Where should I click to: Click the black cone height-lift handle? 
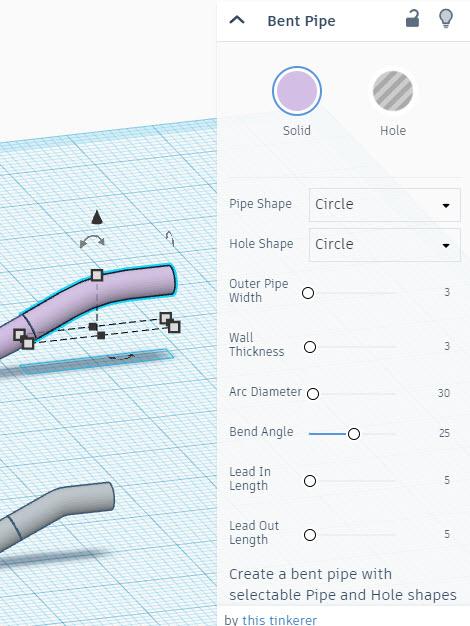tap(97, 217)
